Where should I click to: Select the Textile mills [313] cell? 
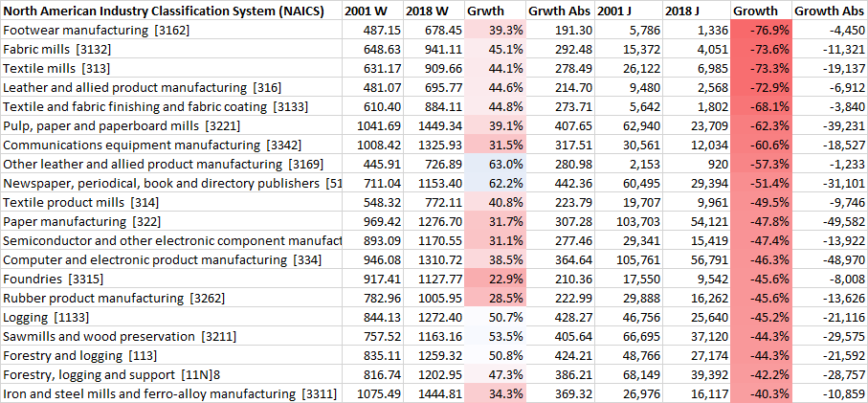[x=171, y=68]
